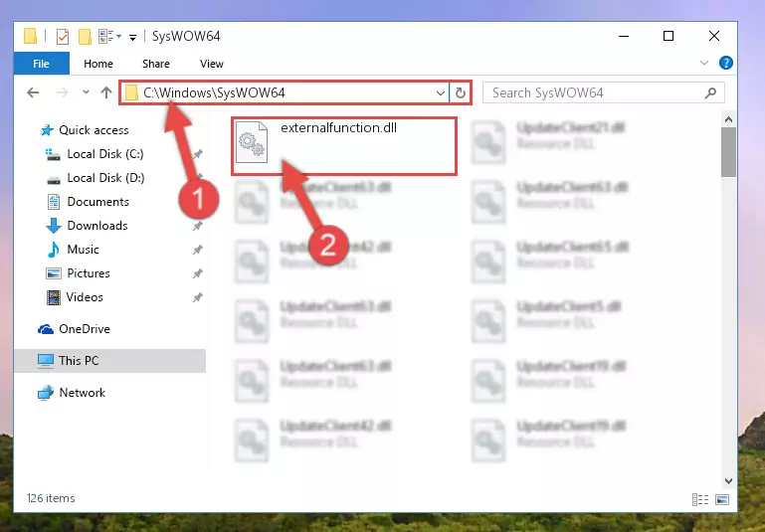765x532 pixels.
Task: Click the pin icon next to Pictures
Action: [x=198, y=273]
